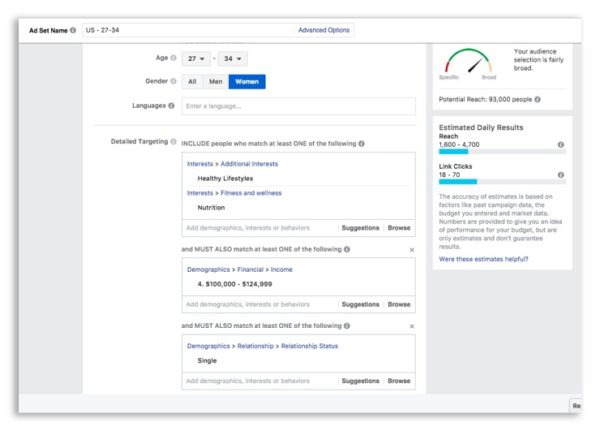600x431 pixels.
Task: Click the Reach estimate progress bar
Action: pyautogui.click(x=502, y=152)
